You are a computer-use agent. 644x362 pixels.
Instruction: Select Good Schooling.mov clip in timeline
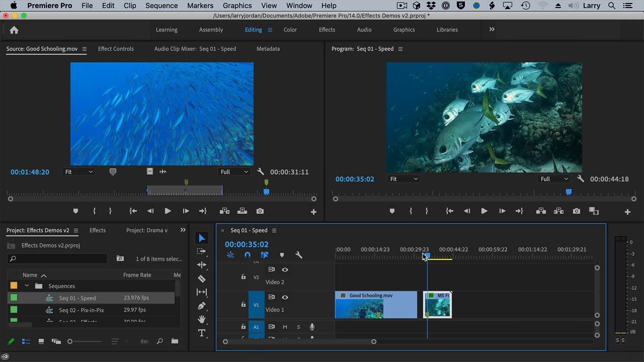pos(376,305)
